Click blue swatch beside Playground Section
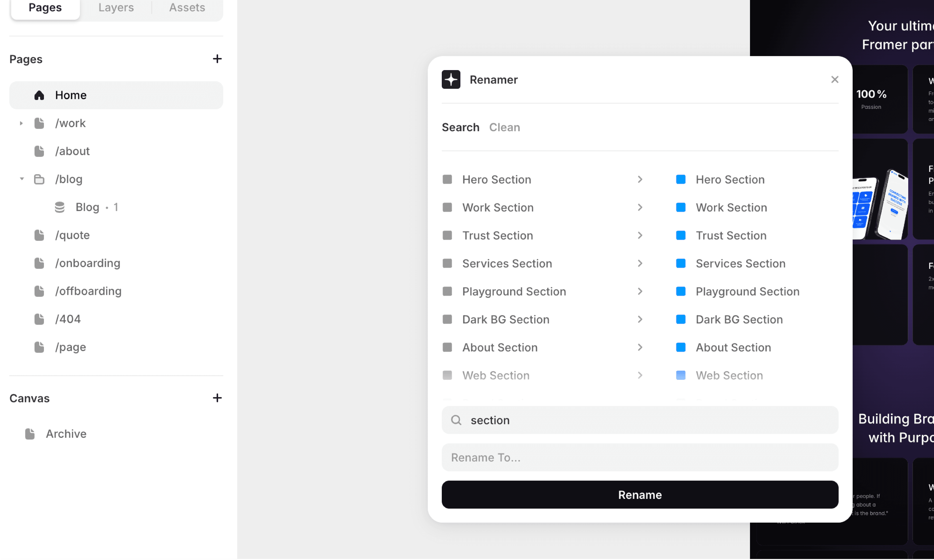This screenshot has width=934, height=560. tap(680, 291)
